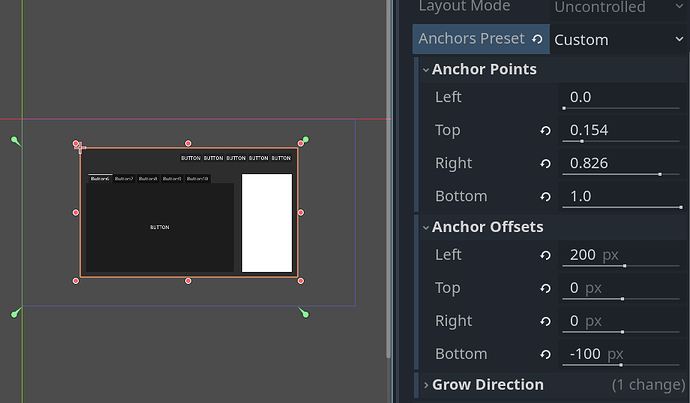Revert the Anchors Preset property
The height and width of the screenshot is (403, 690).
pyautogui.click(x=538, y=40)
